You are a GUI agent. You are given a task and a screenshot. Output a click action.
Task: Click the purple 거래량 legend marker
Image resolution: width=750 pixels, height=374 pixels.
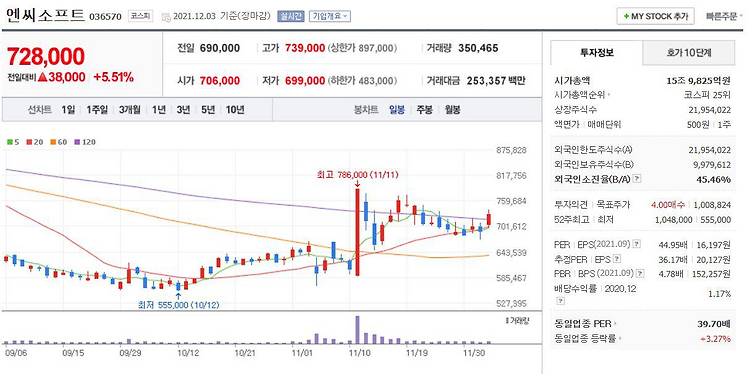pos(507,320)
